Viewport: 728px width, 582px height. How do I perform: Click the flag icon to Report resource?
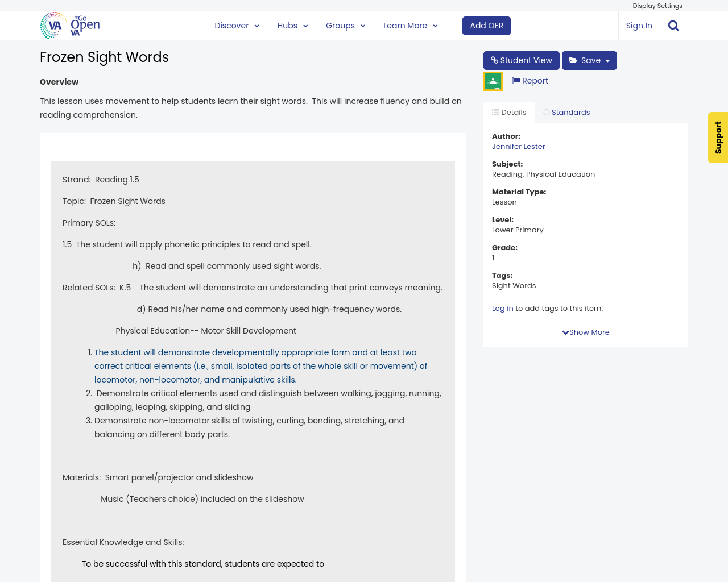pyautogui.click(x=516, y=80)
